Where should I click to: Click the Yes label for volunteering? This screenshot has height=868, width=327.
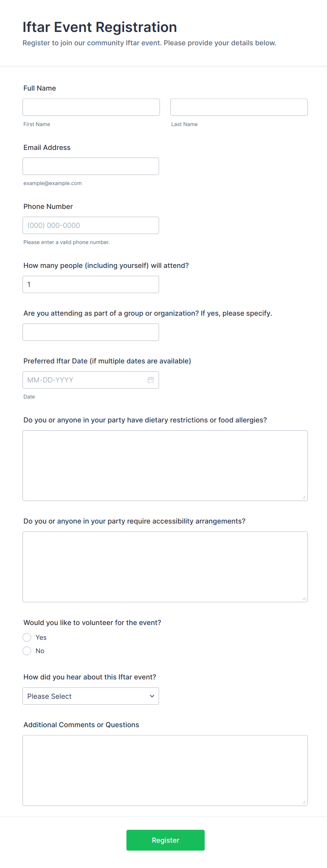click(x=41, y=637)
